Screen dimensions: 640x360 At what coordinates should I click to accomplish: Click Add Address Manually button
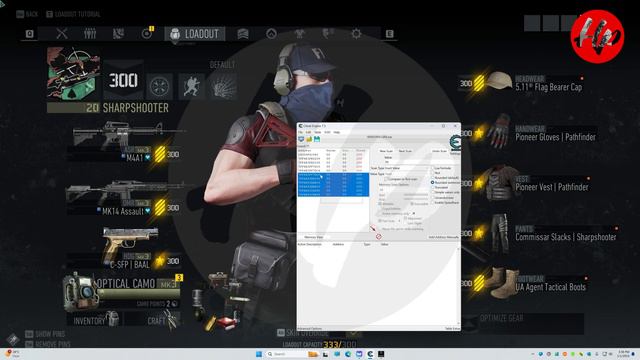coord(444,237)
